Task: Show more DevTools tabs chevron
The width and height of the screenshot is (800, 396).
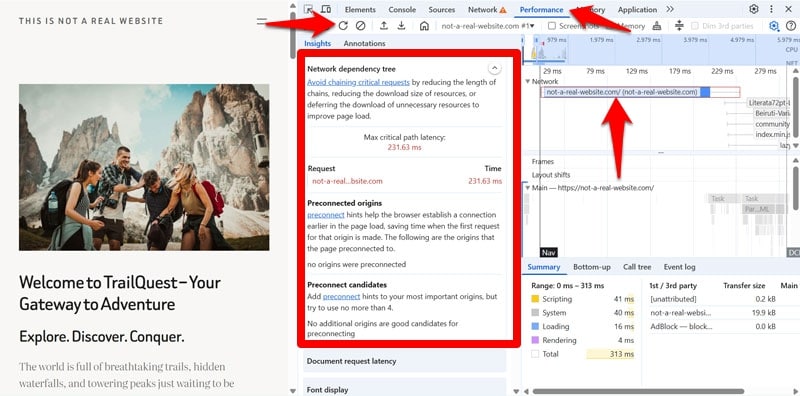Action: [670, 9]
